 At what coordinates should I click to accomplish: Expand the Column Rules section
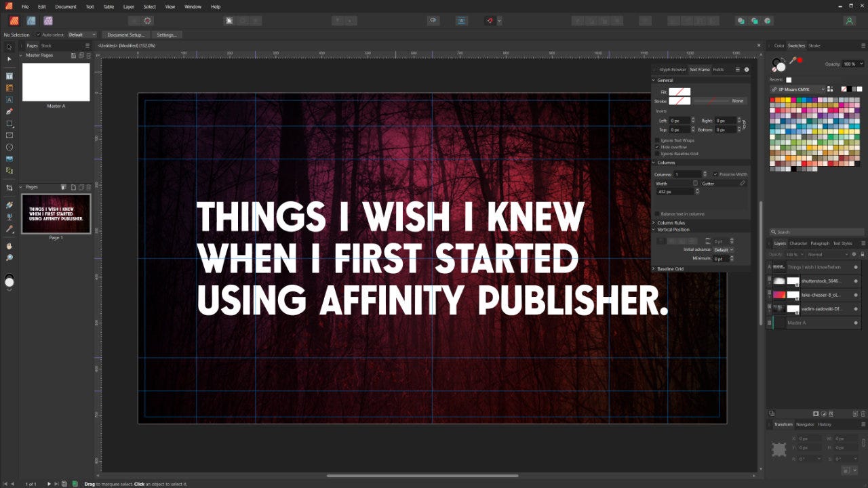coord(653,222)
